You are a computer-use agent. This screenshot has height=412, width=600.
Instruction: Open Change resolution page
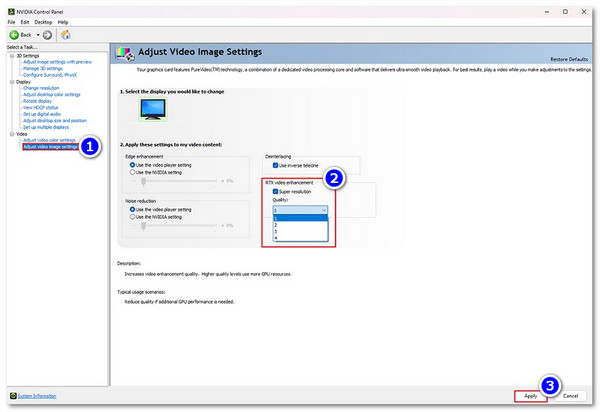[41, 88]
